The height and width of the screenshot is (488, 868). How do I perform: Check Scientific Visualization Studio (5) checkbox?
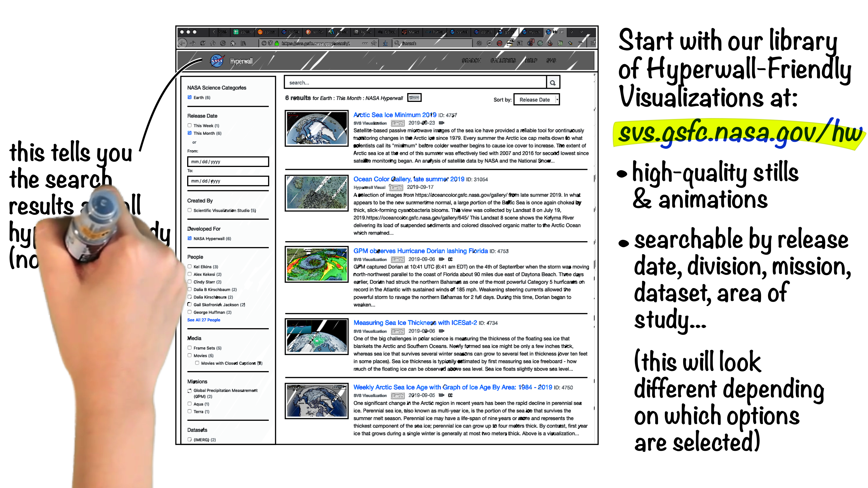coord(190,210)
